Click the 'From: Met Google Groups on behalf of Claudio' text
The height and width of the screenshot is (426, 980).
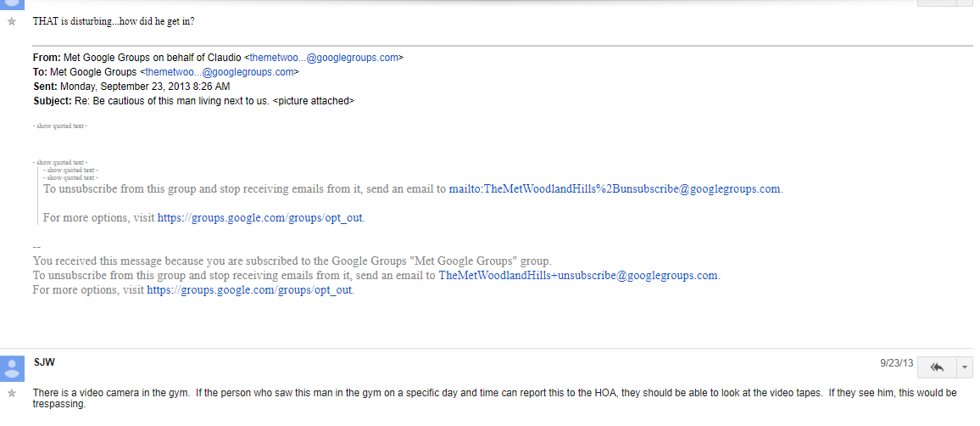click(x=136, y=58)
